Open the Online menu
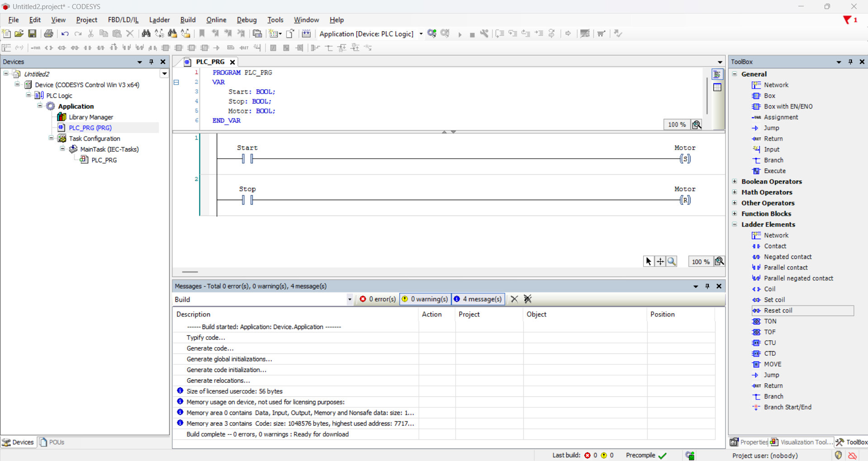The image size is (868, 461). pos(216,20)
